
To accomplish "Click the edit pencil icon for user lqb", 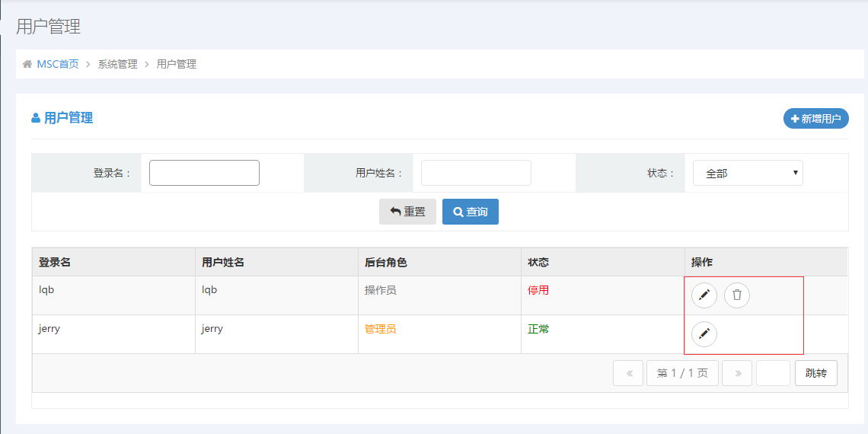I will click(x=704, y=295).
